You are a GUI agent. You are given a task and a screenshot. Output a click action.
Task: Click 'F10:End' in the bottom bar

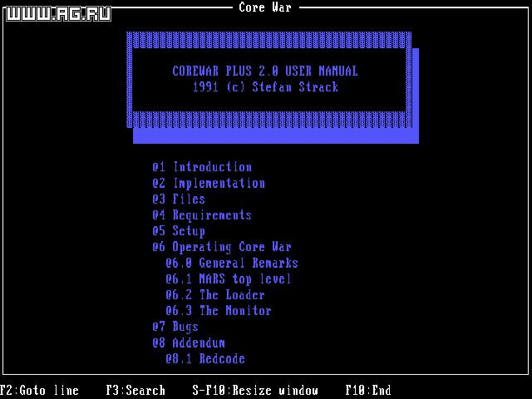tap(368, 390)
